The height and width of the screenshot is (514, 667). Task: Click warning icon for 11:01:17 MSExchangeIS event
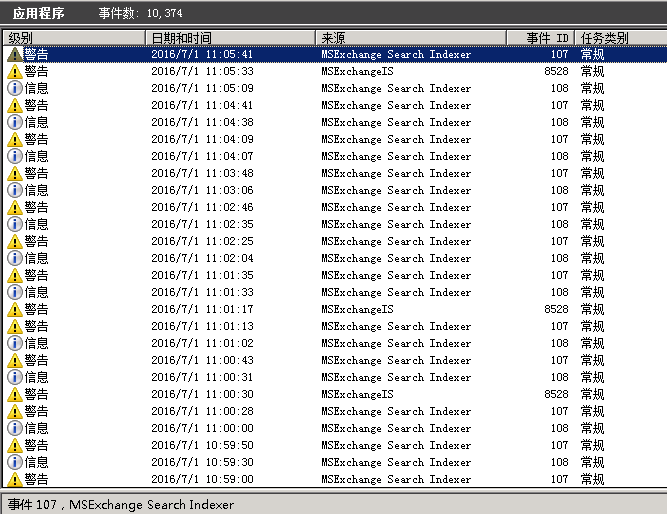click(14, 310)
